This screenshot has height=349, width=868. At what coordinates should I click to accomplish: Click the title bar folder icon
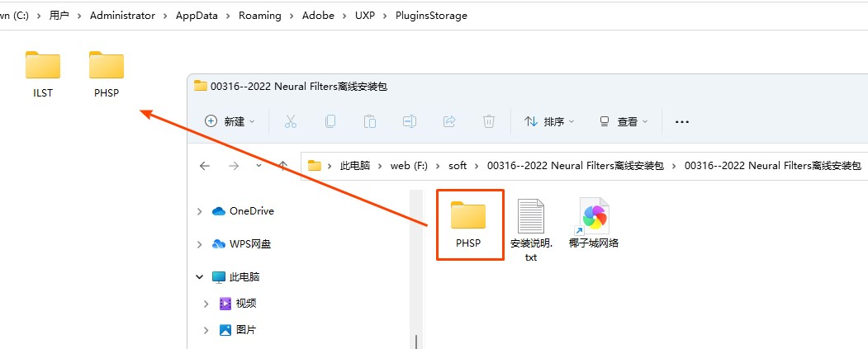[x=201, y=85]
